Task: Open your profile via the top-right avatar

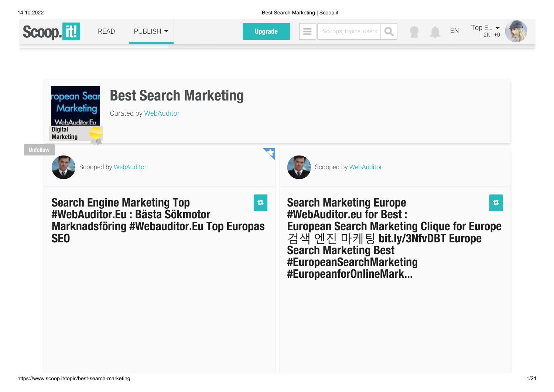Action: [516, 31]
